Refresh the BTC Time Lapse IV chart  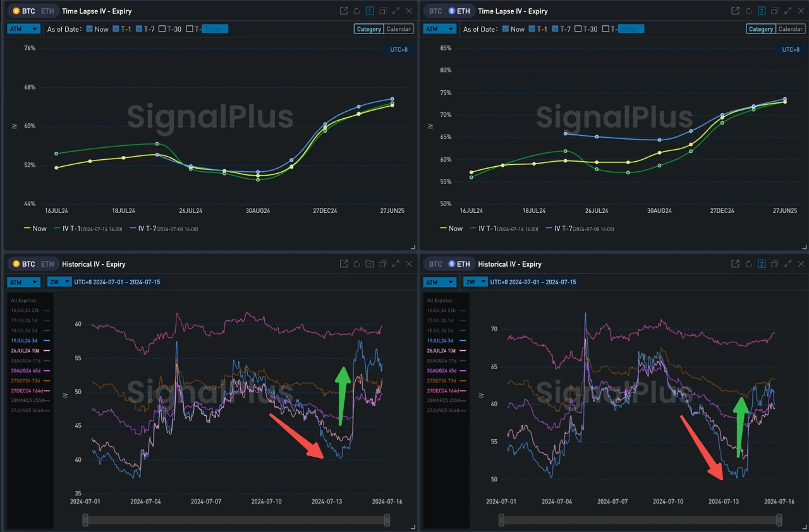click(x=356, y=11)
